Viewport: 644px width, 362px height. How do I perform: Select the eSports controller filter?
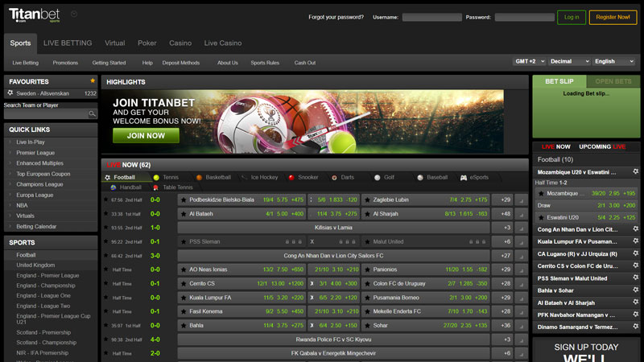pyautogui.click(x=464, y=177)
